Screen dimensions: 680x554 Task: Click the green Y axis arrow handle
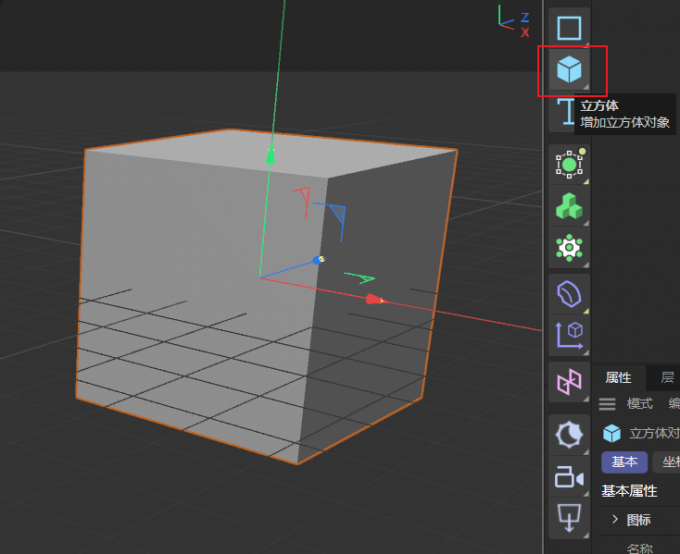coord(271,154)
